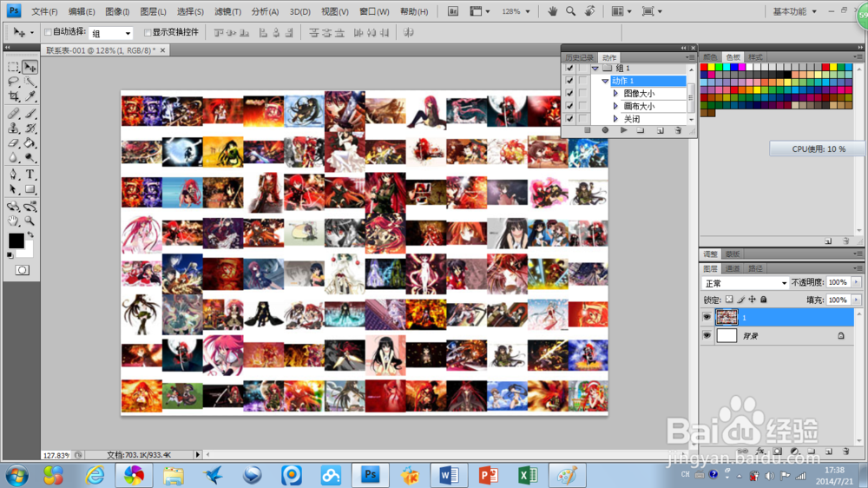Select the Hand tool in toolbox
Viewport: 868px width, 488px height.
point(13,221)
